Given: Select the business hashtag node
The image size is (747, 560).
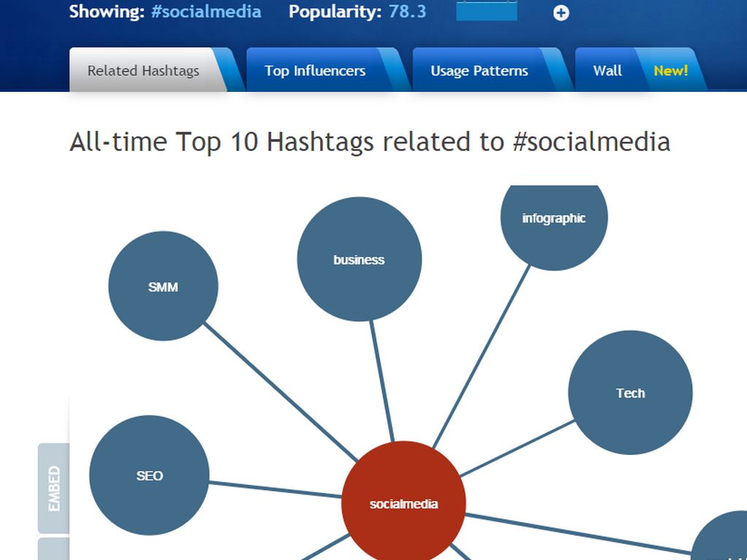Looking at the screenshot, I should pos(359,260).
